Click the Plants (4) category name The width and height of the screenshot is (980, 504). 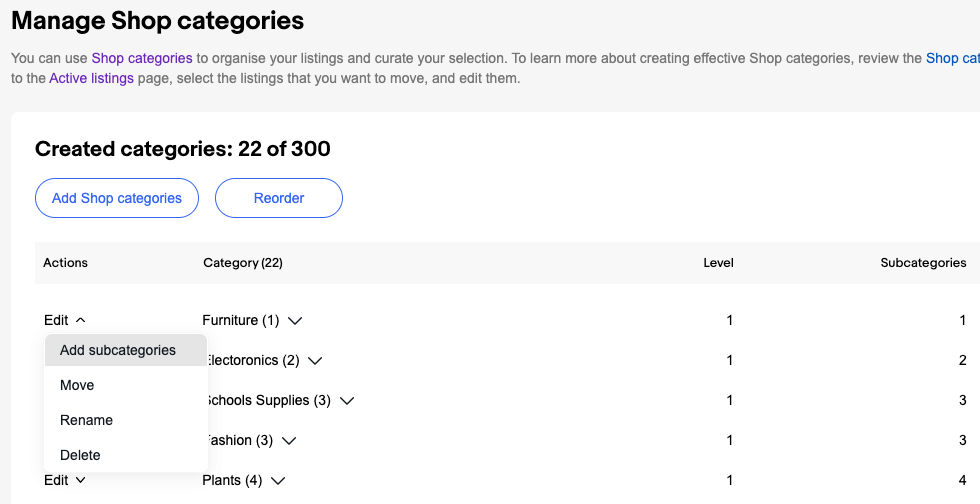pos(232,480)
